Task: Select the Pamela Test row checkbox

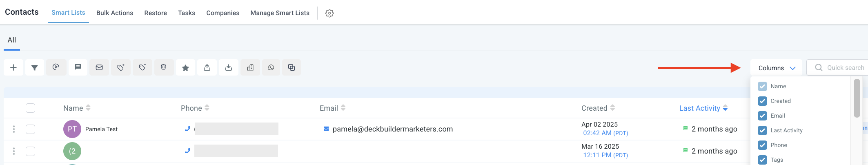Action: pos(30,129)
